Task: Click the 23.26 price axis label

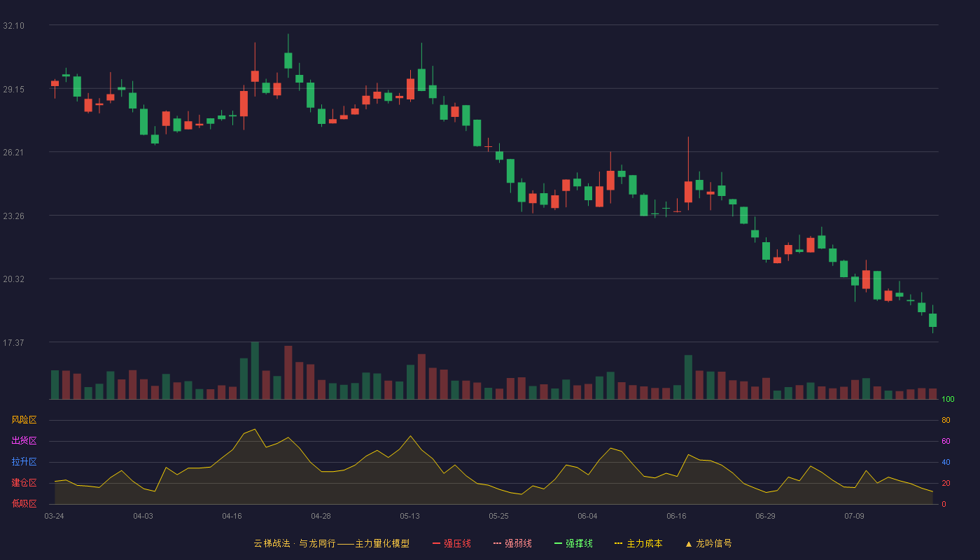Action: [13, 216]
